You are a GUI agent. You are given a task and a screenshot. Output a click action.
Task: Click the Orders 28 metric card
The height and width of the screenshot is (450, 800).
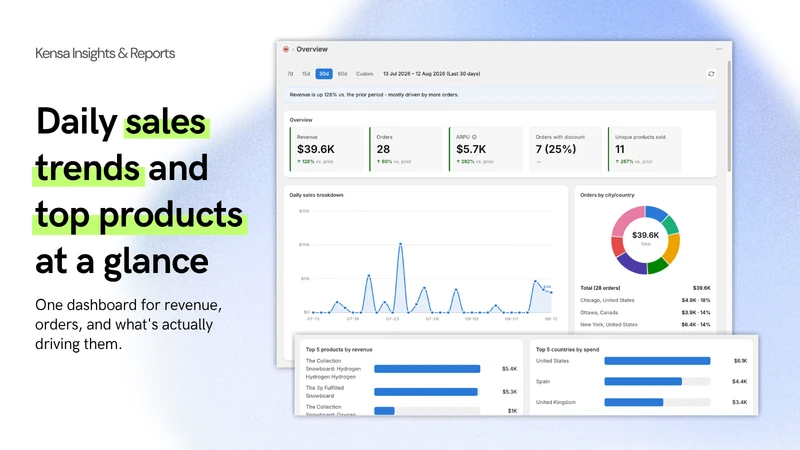(x=406, y=149)
